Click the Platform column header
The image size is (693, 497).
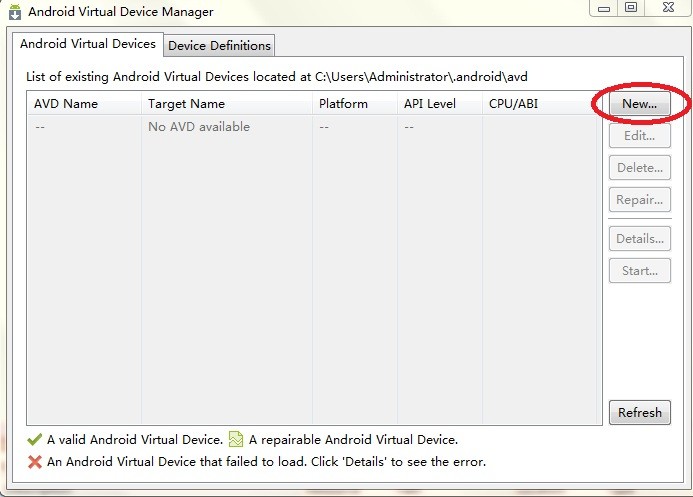coord(355,104)
